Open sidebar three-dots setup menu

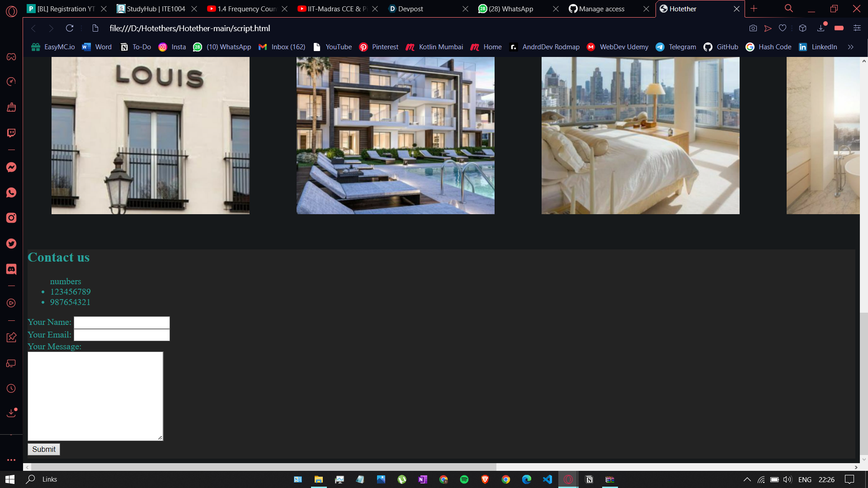tap(11, 460)
